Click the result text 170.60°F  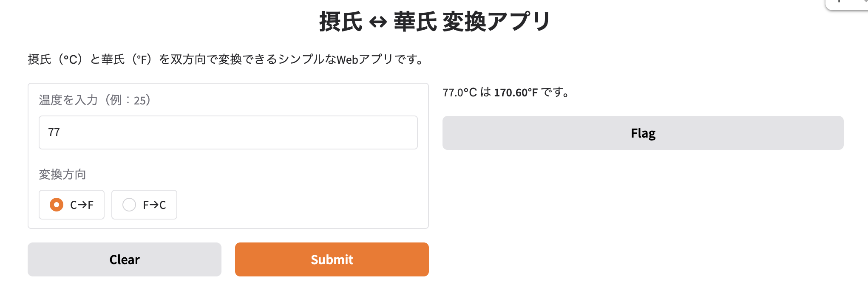[516, 92]
